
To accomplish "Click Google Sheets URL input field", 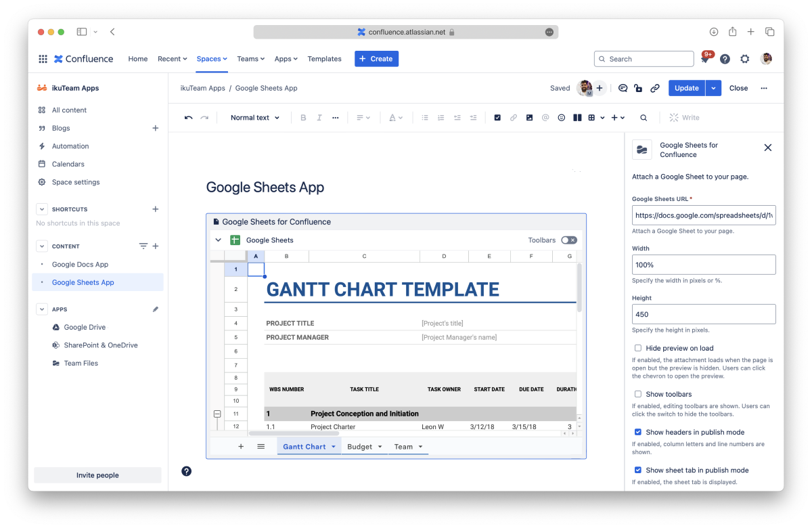I will point(704,215).
